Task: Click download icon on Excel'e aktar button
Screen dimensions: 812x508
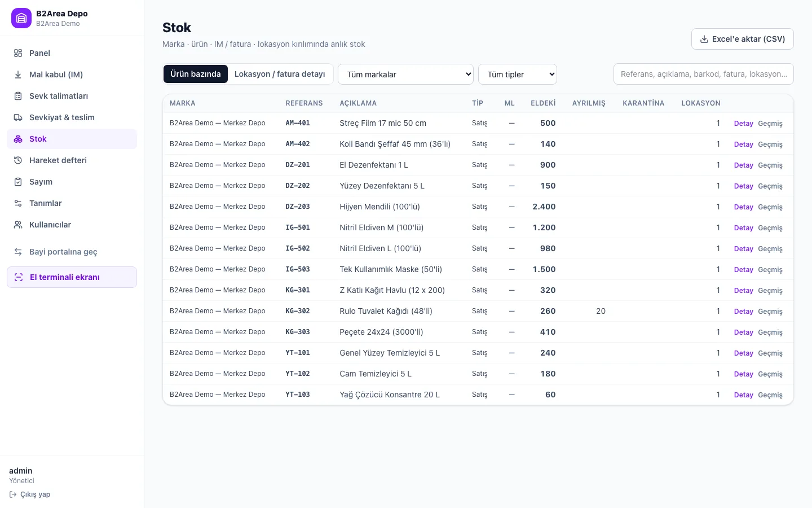Action: tap(704, 39)
